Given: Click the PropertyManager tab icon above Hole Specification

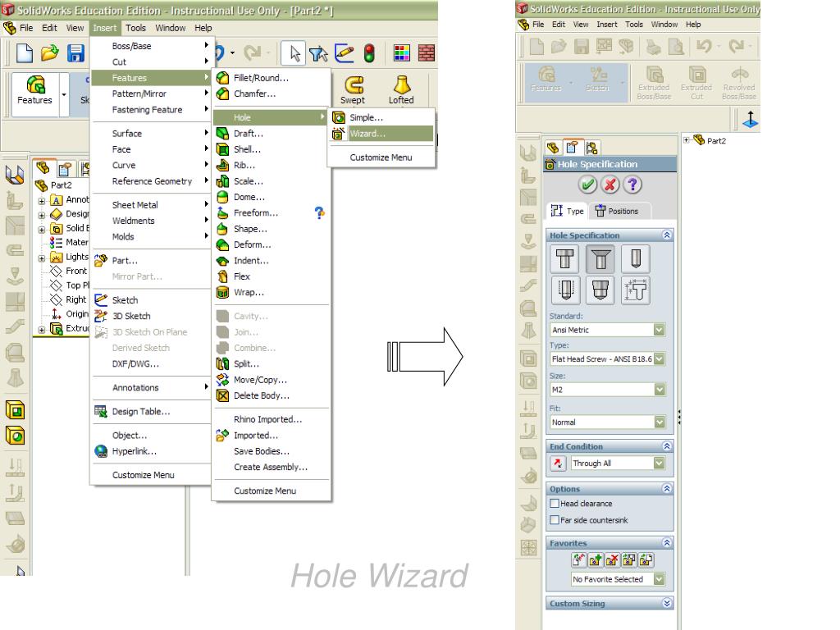Looking at the screenshot, I should 572,148.
